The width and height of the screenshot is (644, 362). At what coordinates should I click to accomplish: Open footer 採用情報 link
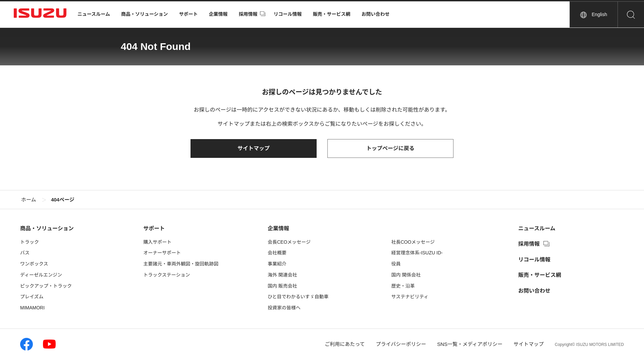pyautogui.click(x=529, y=244)
